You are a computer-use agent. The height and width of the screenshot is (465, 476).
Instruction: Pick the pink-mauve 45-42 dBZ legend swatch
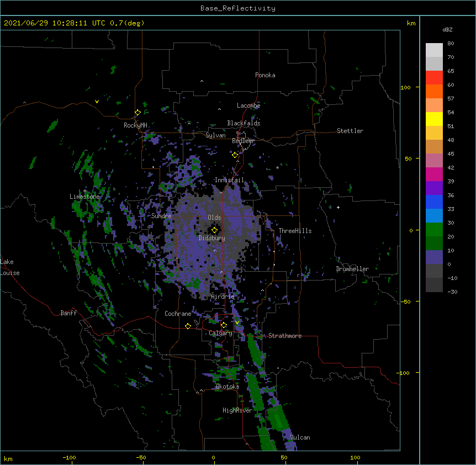[434, 160]
